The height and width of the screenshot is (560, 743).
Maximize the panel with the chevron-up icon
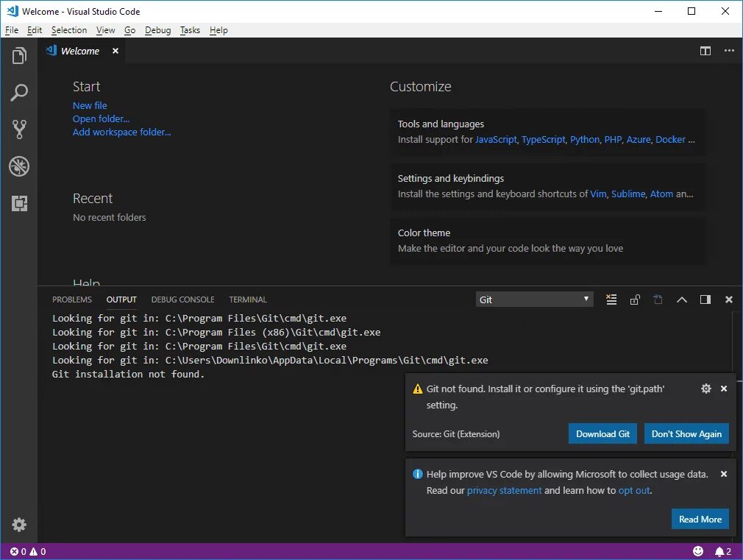point(681,300)
